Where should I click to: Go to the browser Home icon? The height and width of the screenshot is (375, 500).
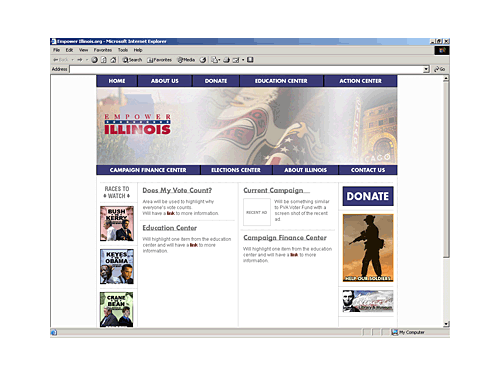113,60
